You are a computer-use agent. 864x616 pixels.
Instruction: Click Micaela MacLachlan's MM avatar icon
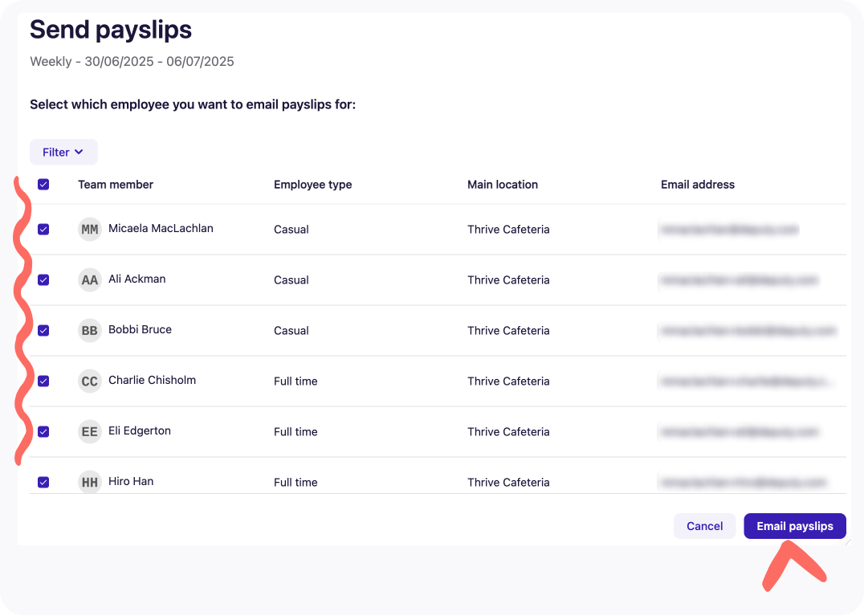[x=89, y=229]
